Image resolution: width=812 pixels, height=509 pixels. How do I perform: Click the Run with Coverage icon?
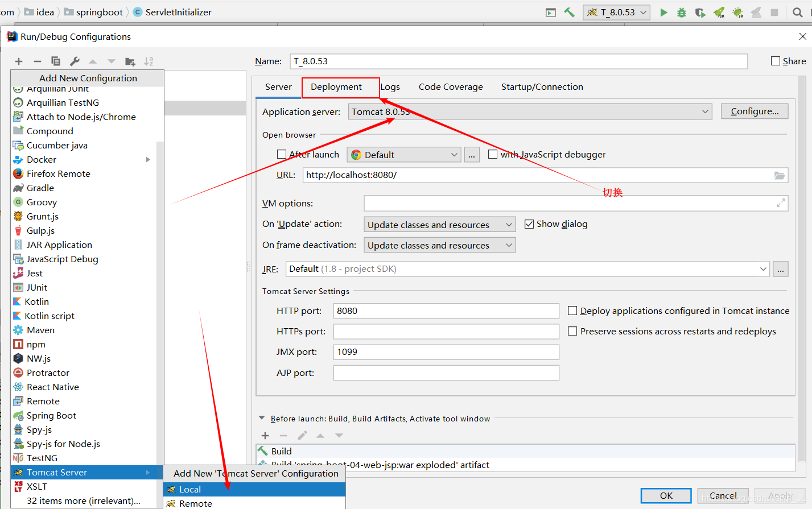(700, 13)
